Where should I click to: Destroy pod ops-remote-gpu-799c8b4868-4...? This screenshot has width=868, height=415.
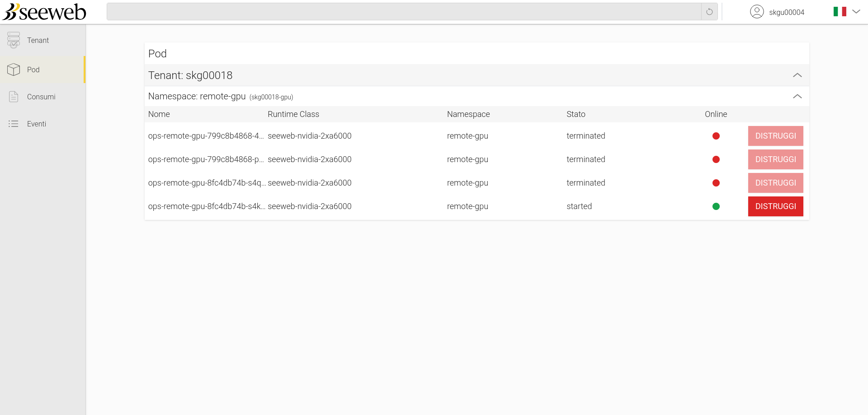pyautogui.click(x=776, y=136)
